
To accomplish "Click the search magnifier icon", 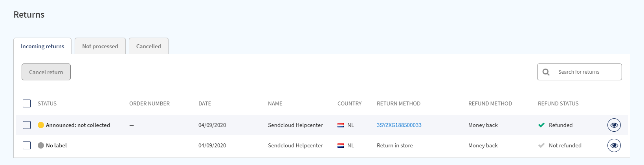I will (546, 72).
